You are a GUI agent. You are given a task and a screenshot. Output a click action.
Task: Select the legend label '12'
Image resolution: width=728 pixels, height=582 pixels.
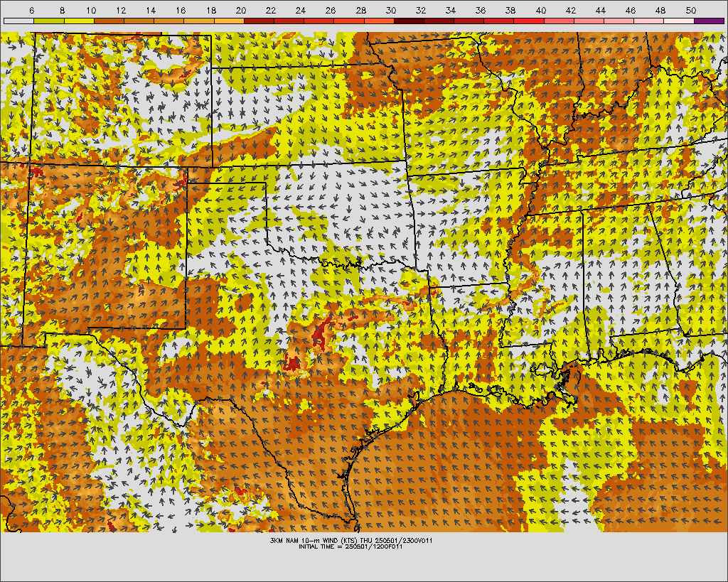pyautogui.click(x=121, y=10)
